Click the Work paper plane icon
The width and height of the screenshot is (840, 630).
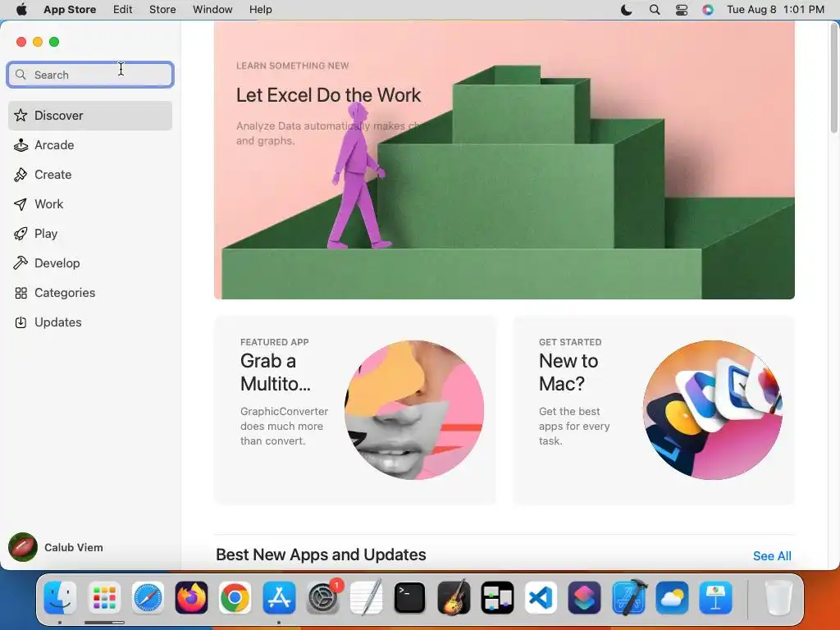(x=21, y=204)
